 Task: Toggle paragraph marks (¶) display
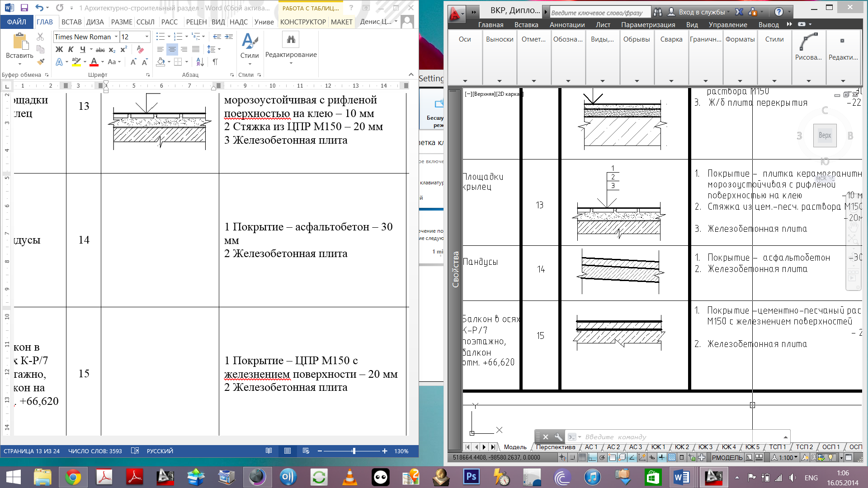point(215,62)
